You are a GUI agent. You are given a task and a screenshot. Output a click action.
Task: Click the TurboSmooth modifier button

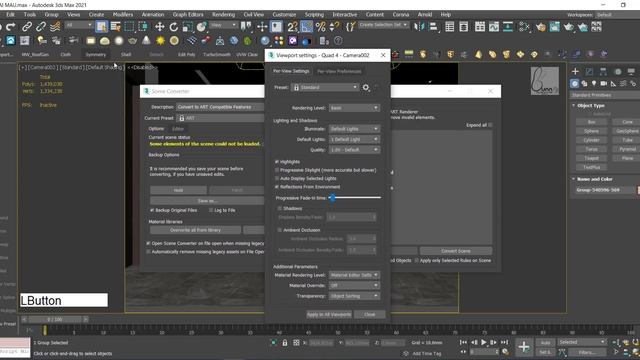pyautogui.click(x=216, y=54)
